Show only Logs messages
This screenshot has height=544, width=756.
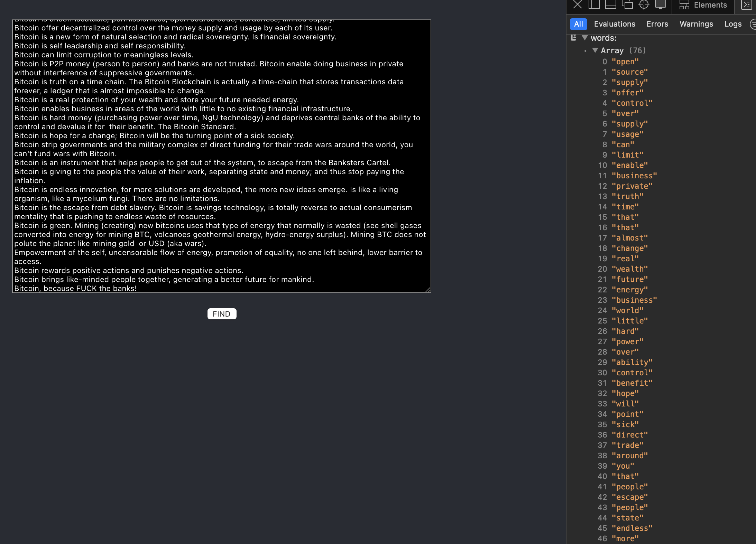pyautogui.click(x=733, y=24)
